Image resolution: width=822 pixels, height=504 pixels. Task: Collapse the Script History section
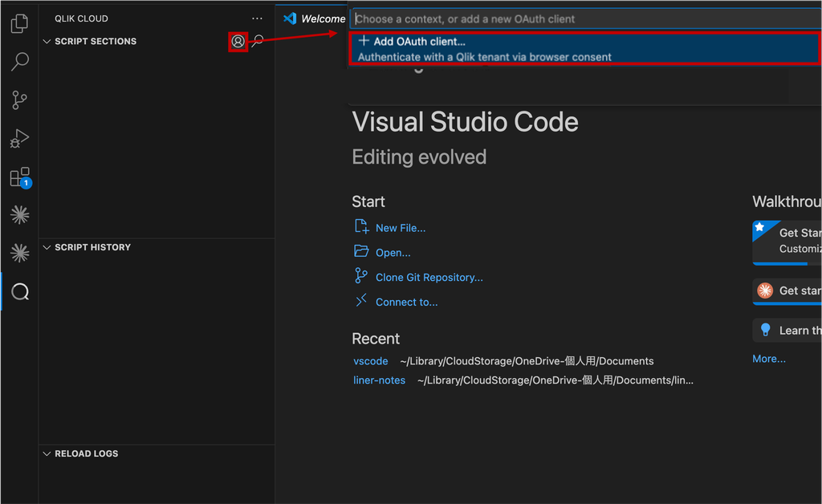point(47,247)
